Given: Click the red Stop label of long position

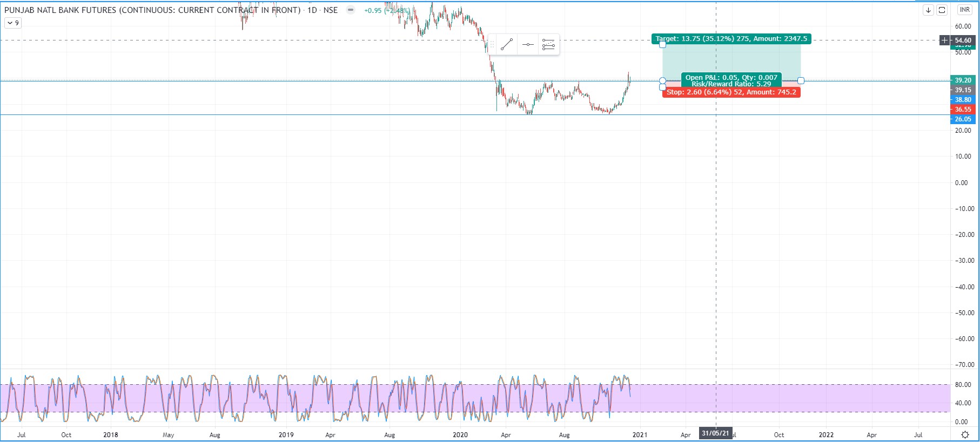Looking at the screenshot, I should click(x=731, y=92).
